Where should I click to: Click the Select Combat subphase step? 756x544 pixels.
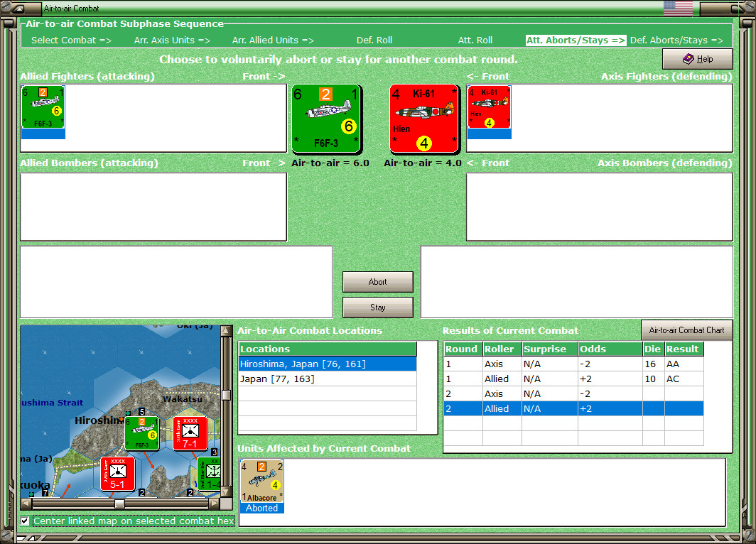tap(71, 40)
